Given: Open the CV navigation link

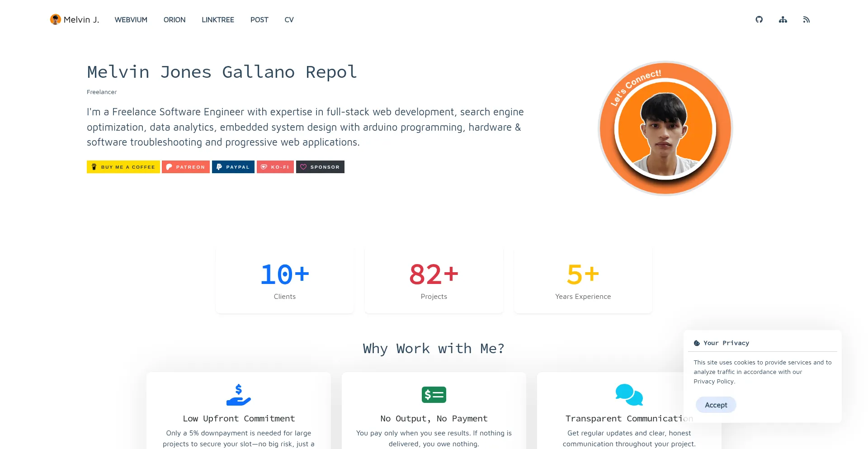Looking at the screenshot, I should [289, 20].
